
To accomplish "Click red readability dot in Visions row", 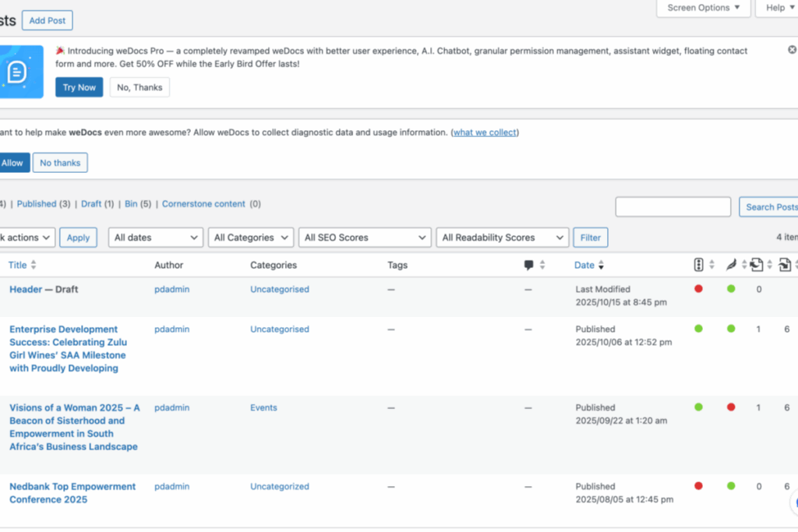I will click(x=731, y=407).
